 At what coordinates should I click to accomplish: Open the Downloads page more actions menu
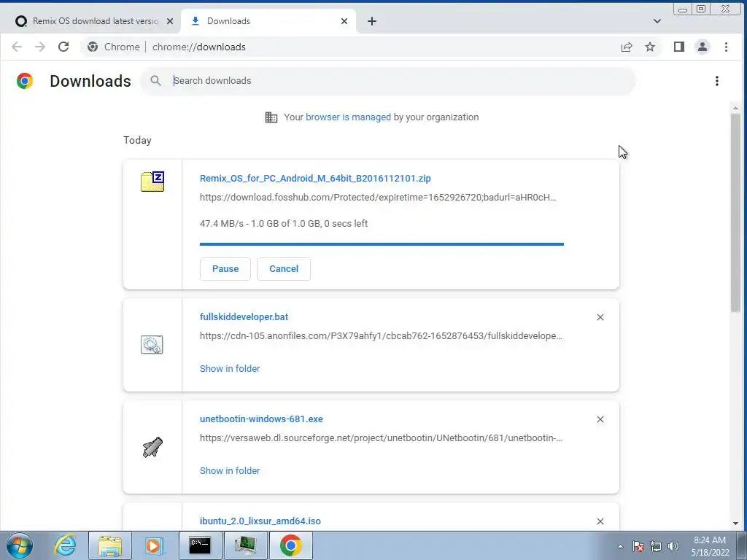point(716,81)
